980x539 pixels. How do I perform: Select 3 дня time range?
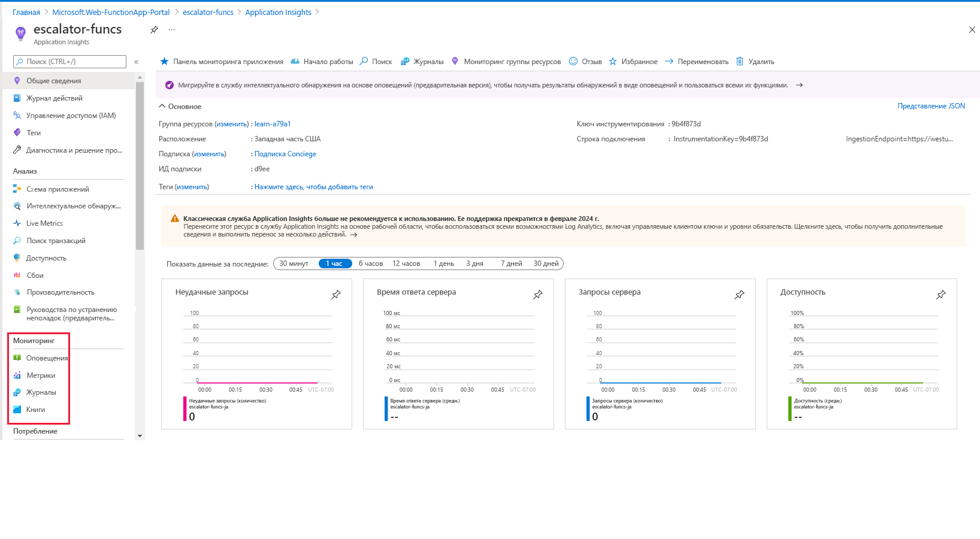[x=474, y=264]
